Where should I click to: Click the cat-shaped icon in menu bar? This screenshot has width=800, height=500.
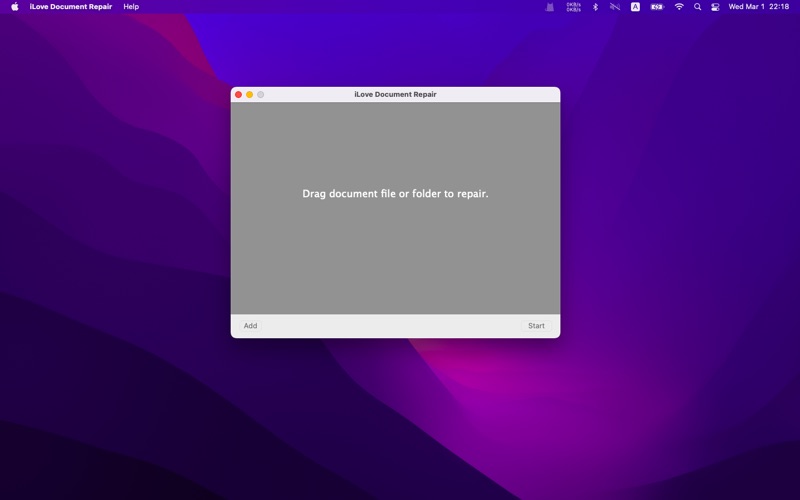point(549,7)
